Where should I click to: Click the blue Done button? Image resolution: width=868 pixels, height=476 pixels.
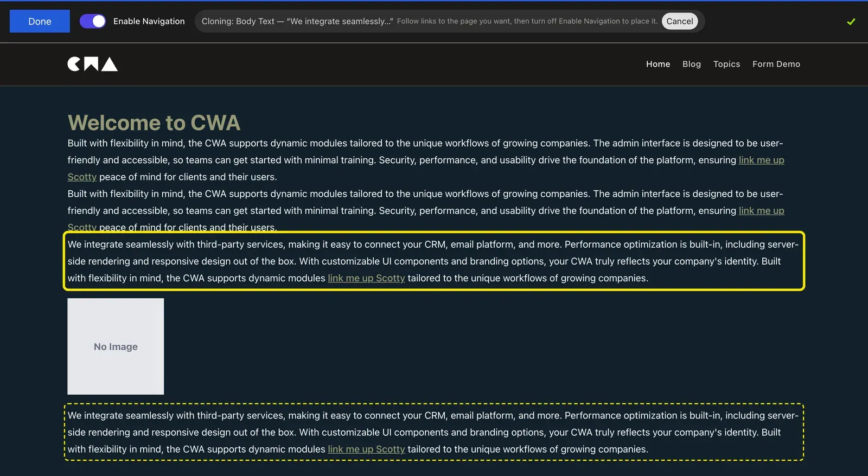pos(40,21)
